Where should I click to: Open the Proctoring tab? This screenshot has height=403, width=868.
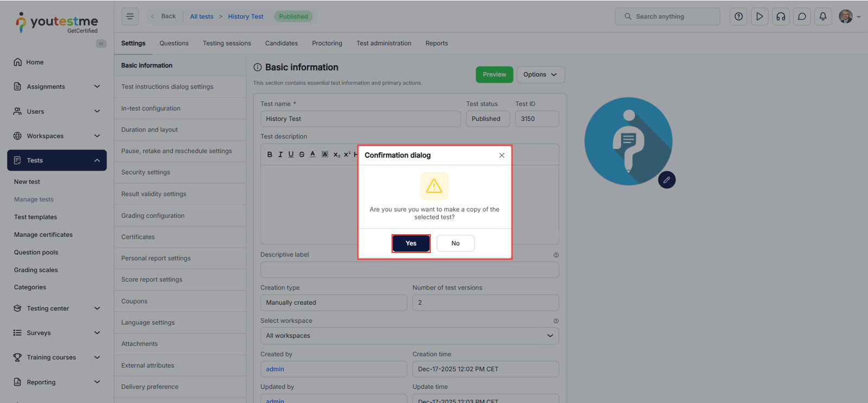click(327, 43)
